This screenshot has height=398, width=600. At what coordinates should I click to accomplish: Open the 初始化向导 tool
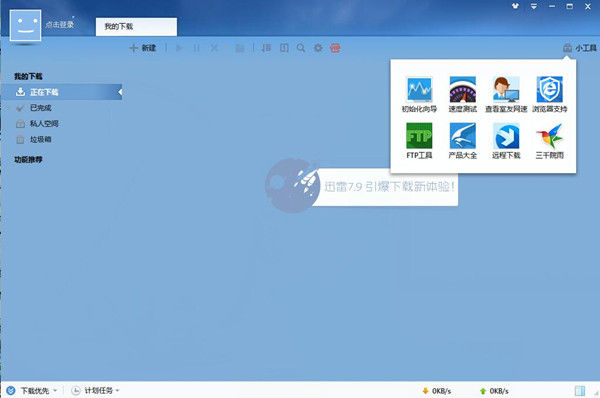point(419,95)
